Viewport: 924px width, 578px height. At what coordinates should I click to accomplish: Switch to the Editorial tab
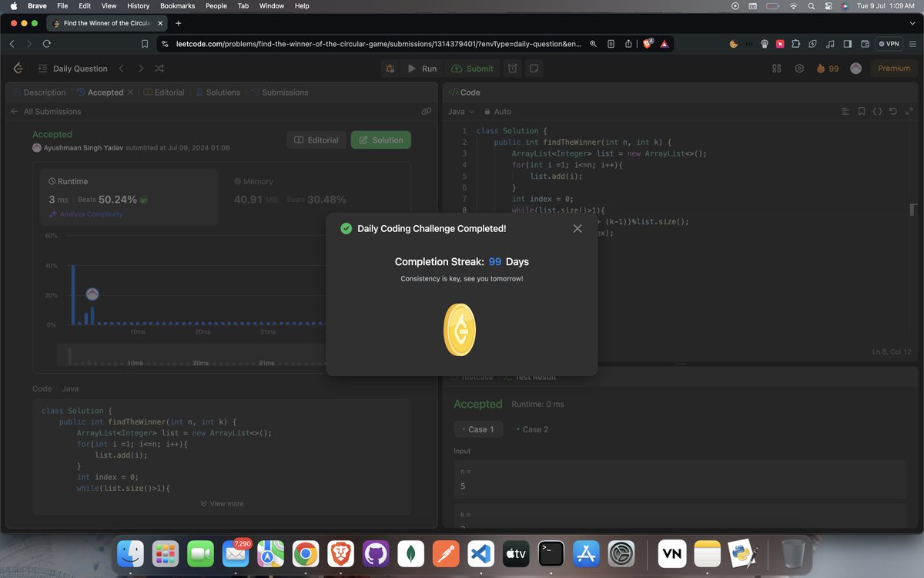(x=164, y=92)
